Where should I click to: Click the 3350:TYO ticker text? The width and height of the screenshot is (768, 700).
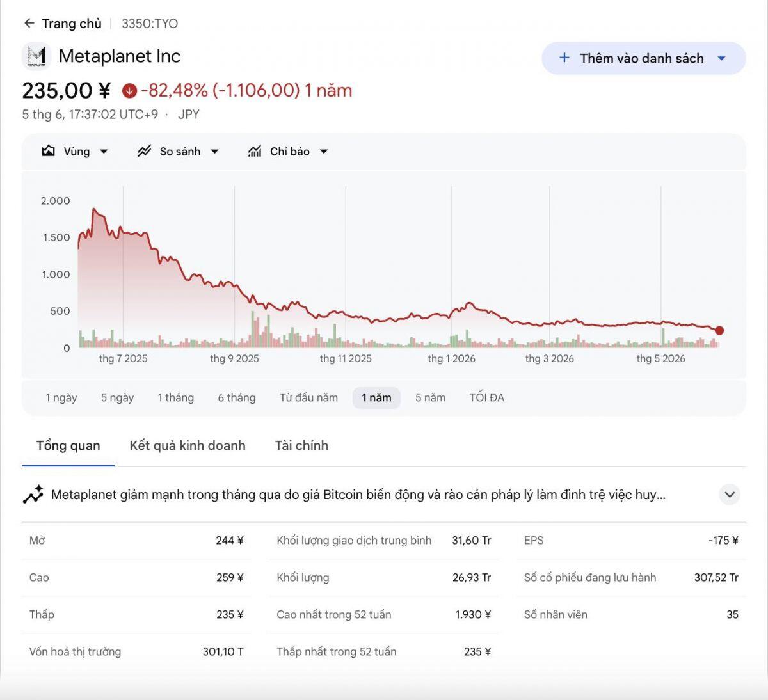point(150,24)
